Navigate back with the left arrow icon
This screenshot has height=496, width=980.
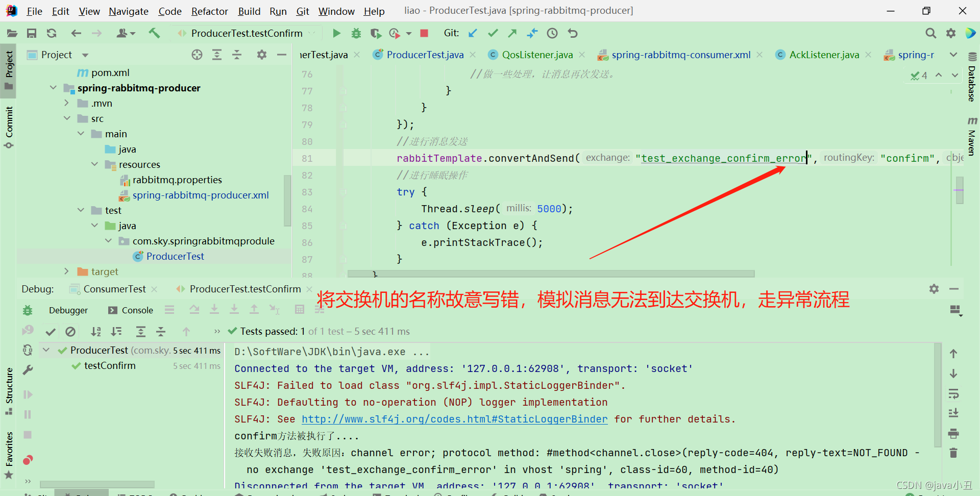point(76,33)
